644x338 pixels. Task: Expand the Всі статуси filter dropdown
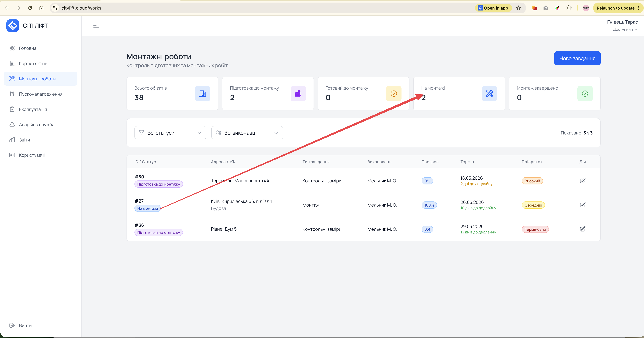[170, 133]
